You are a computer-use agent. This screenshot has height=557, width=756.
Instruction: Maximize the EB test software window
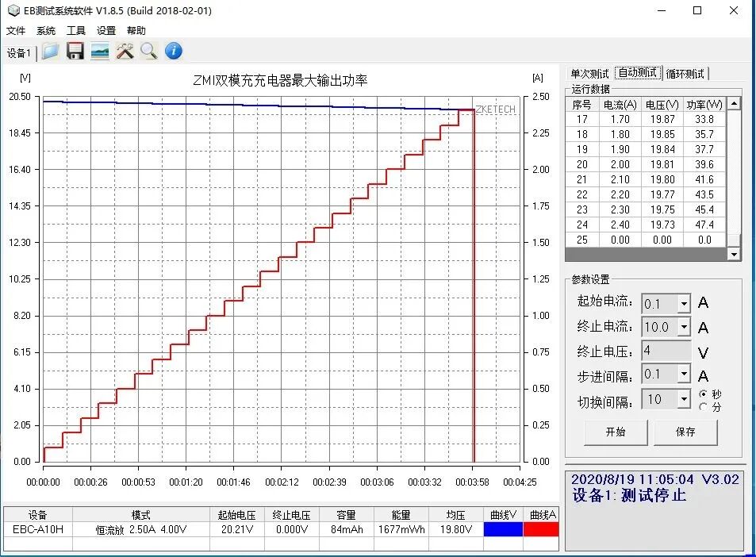(697, 10)
